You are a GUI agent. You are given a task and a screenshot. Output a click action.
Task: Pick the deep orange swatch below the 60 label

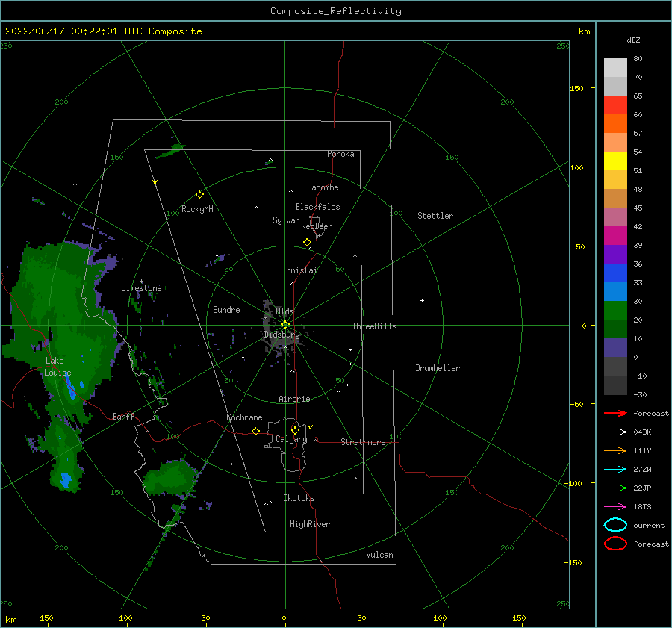tap(615, 124)
